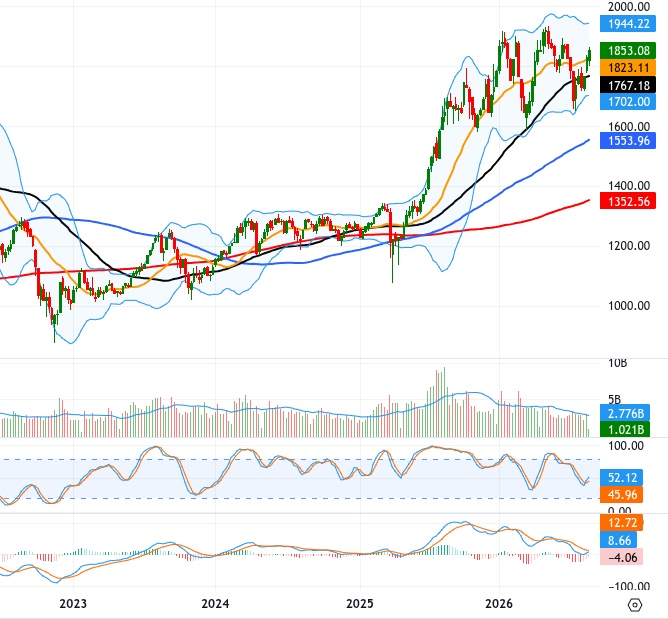Click the orange 12.72 MACD signal label
Screen dimensions: 668x619
click(x=621, y=523)
